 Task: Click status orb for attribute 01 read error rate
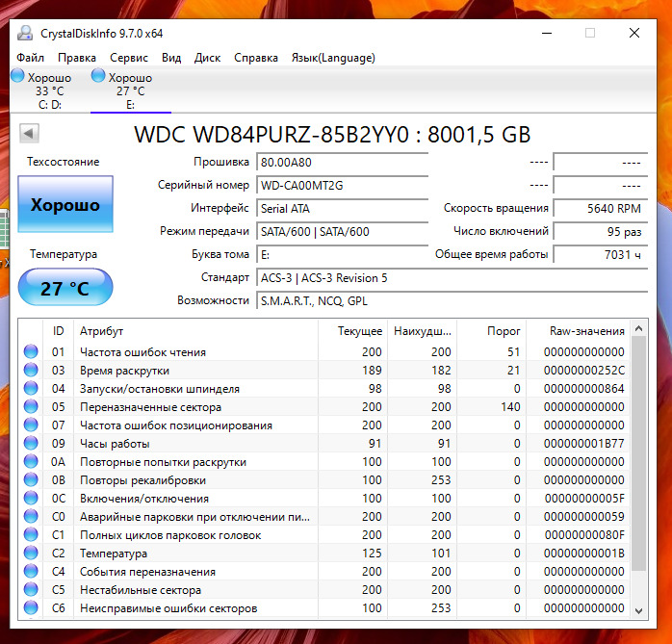pyautogui.click(x=31, y=352)
